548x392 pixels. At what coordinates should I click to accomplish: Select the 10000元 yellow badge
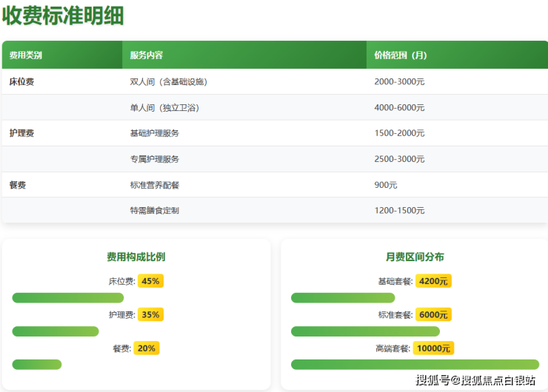433,348
